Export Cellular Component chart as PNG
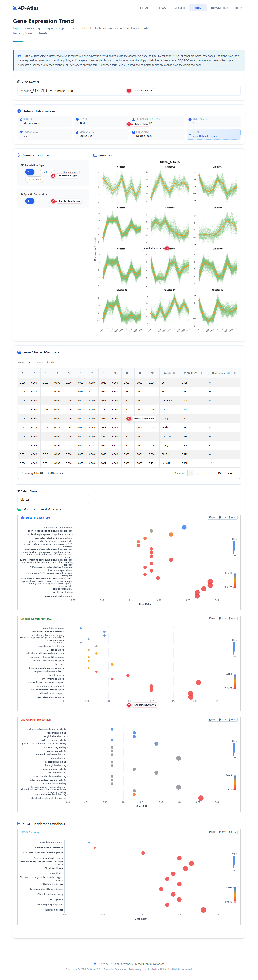 pos(213,619)
